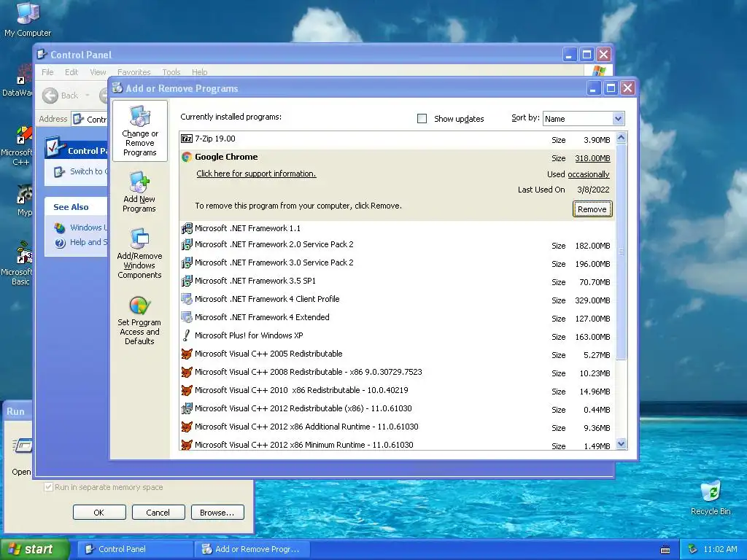
Task: Click Cancel in the Run dialog
Action: (158, 513)
